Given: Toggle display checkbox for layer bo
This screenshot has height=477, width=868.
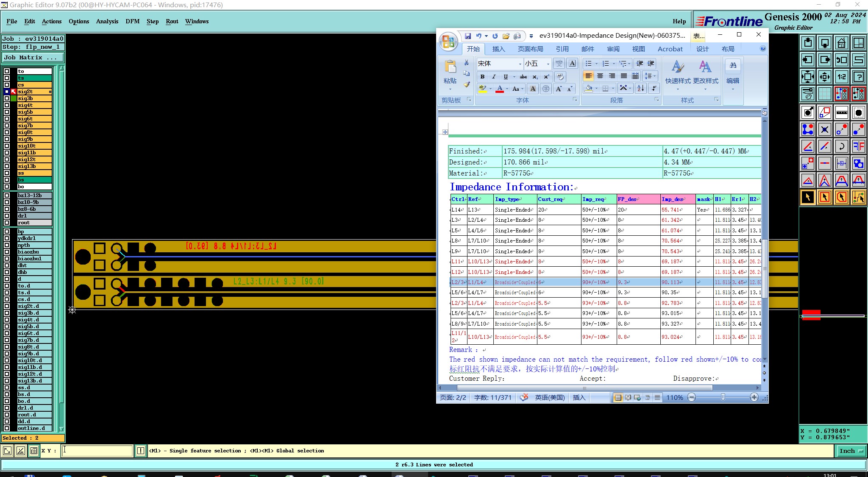Looking at the screenshot, I should 7,187.
